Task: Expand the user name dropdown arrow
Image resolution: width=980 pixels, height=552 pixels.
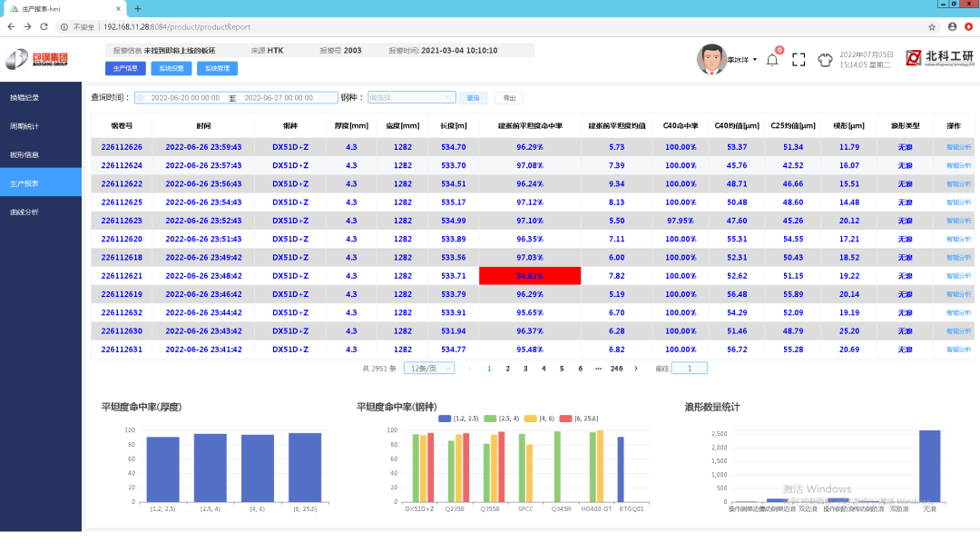Action: point(755,60)
